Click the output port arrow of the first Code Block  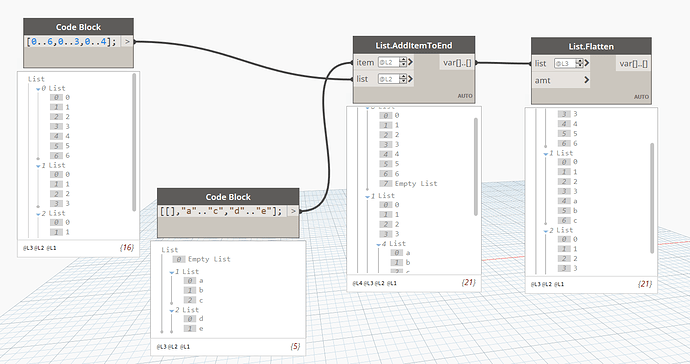(127, 42)
